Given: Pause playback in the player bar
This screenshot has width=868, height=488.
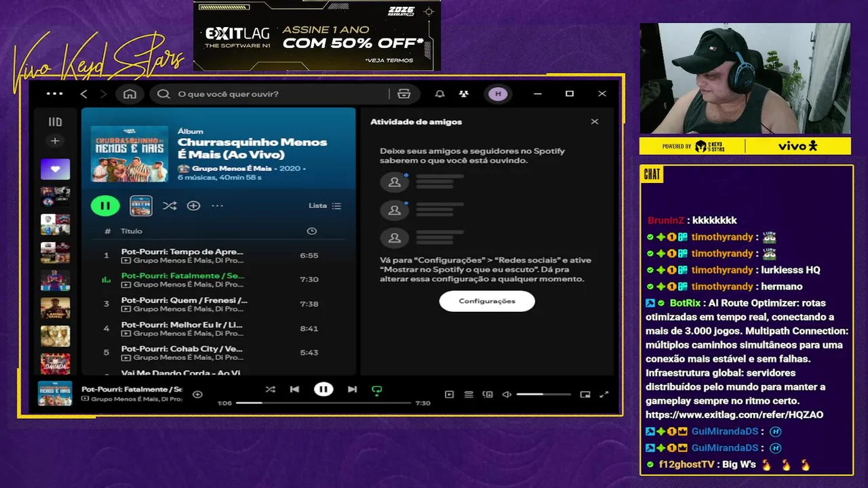Looking at the screenshot, I should 323,389.
